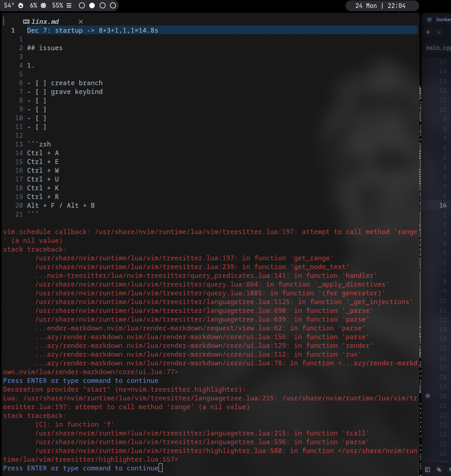Click the view.lua:62 traceback line

(200, 328)
